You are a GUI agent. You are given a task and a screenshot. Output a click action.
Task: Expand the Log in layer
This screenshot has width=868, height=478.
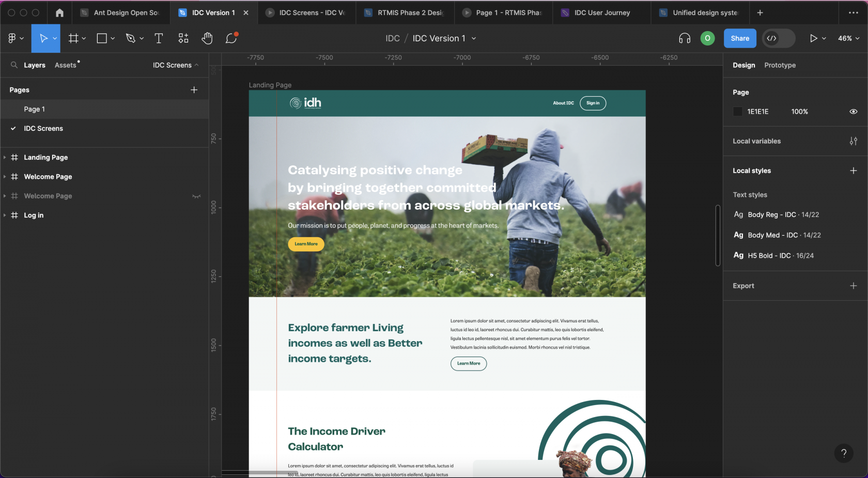(x=5, y=215)
